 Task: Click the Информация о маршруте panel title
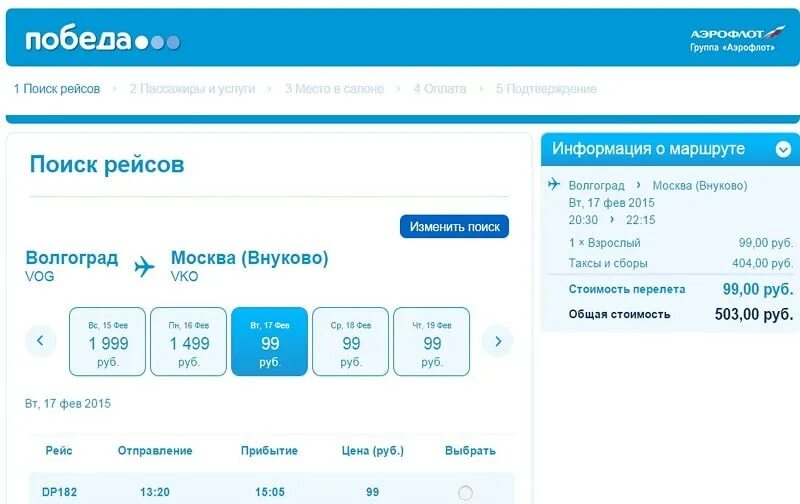pos(648,148)
